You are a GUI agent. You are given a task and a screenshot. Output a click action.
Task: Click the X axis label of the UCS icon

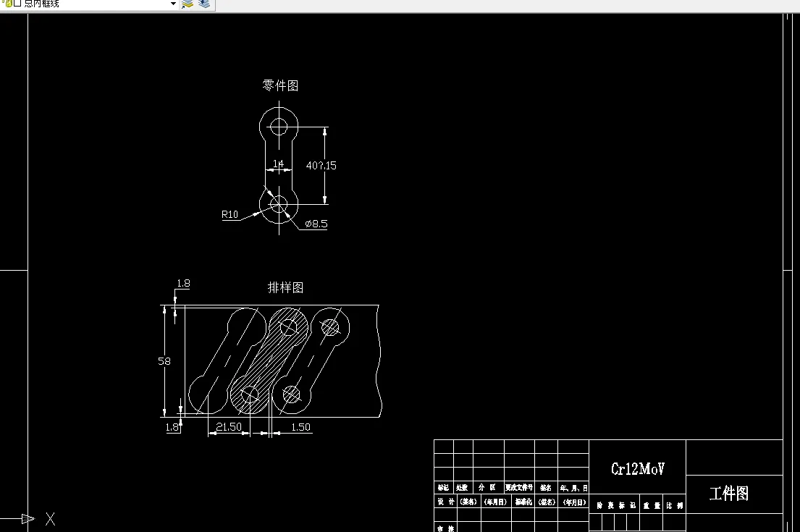pyautogui.click(x=50, y=519)
